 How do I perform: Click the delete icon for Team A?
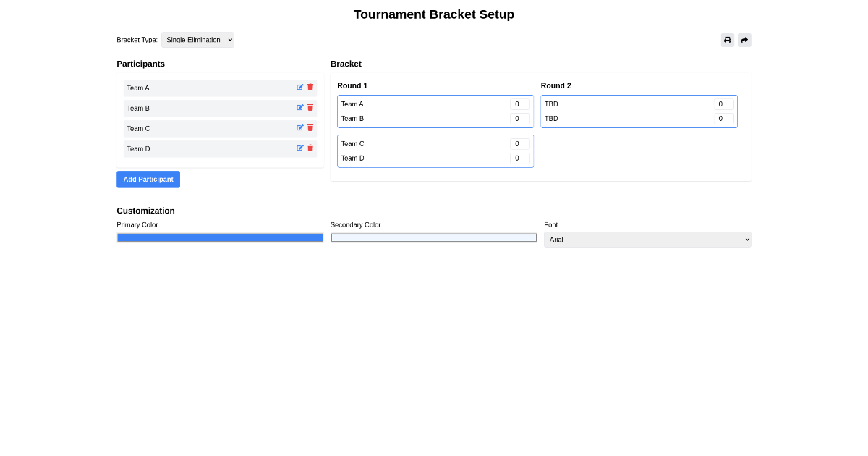coord(310,87)
